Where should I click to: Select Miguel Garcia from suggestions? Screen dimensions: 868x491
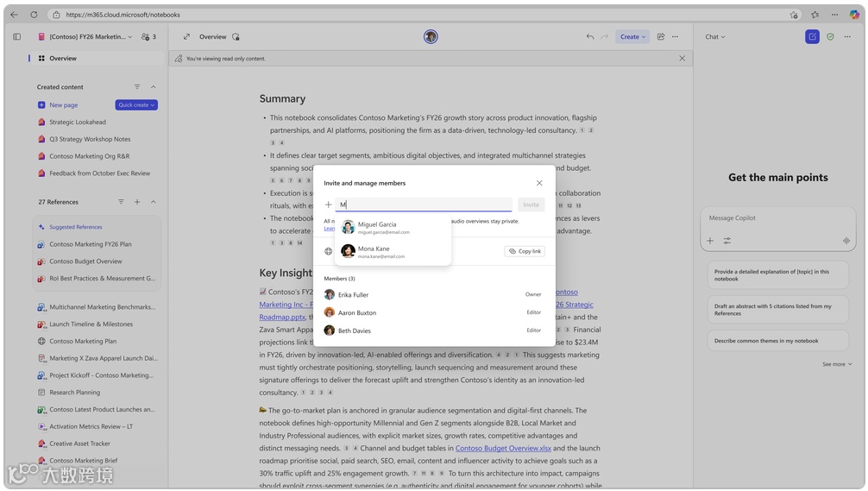[393, 228]
